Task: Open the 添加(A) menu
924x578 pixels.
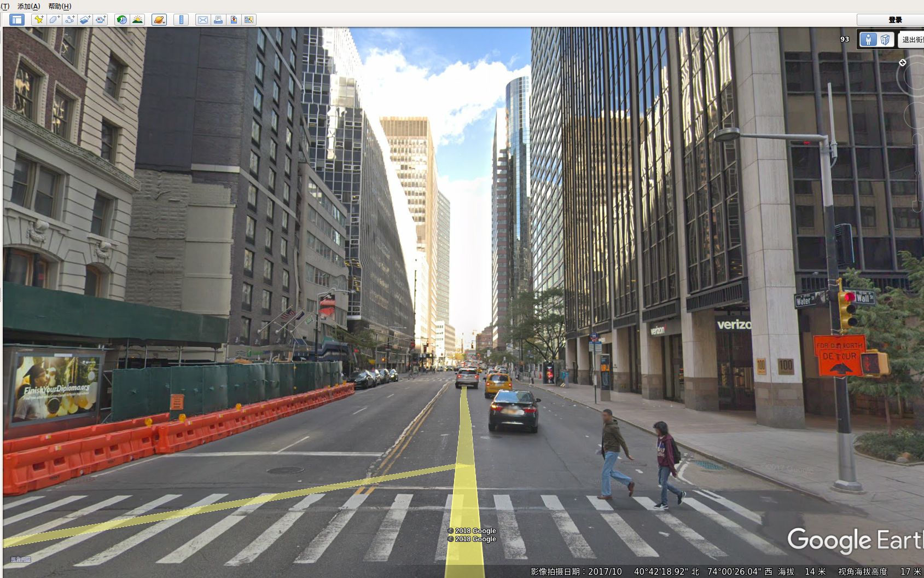Action: point(28,6)
